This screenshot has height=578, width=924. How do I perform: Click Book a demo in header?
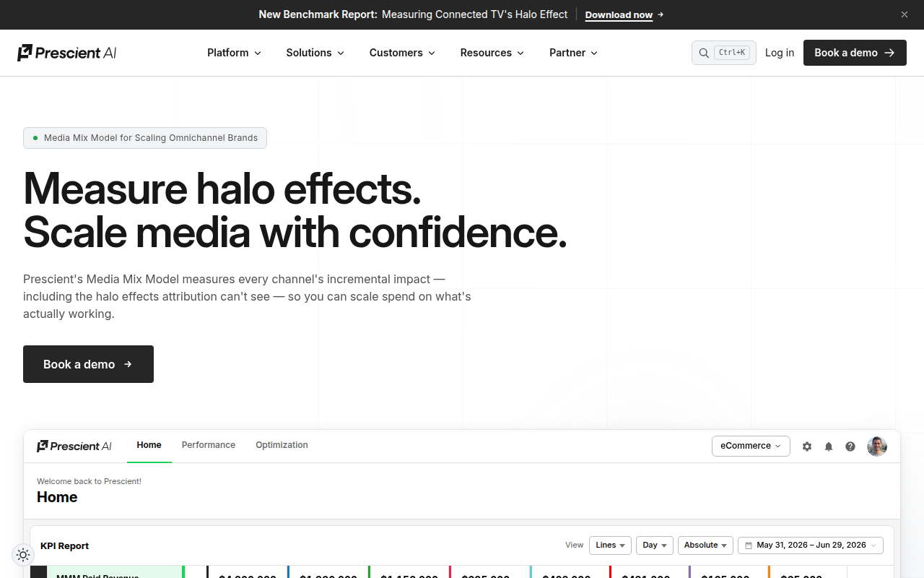(855, 53)
